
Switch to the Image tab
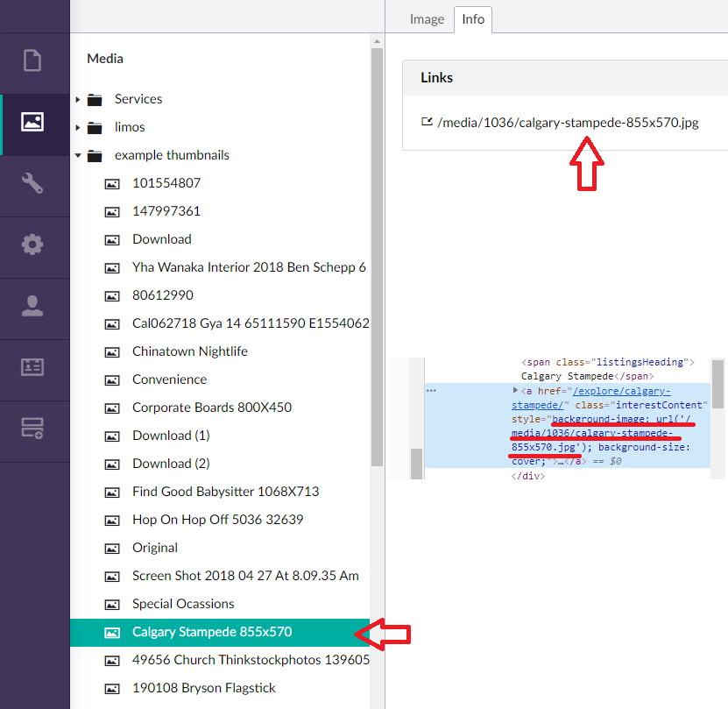pos(427,19)
